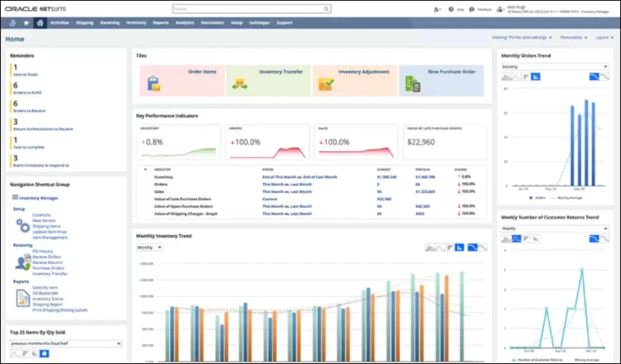This screenshot has width=621, height=364.
Task: Open the Analytics menu
Action: 185,23
